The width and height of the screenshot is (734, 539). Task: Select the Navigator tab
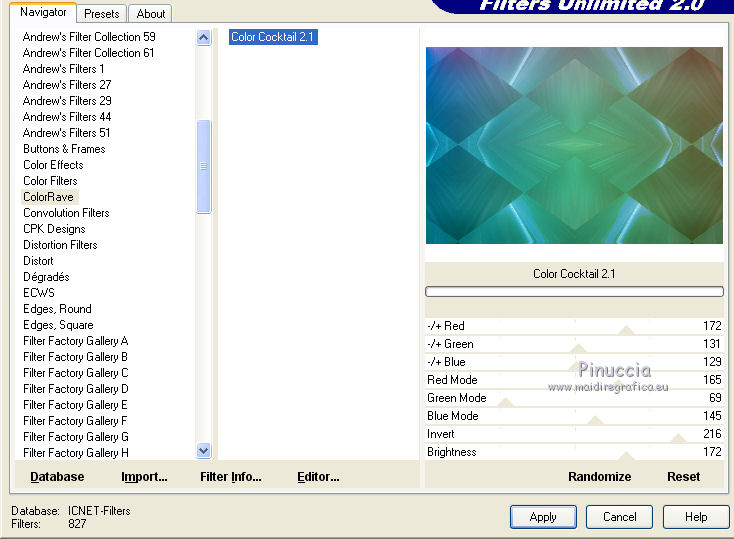(43, 12)
